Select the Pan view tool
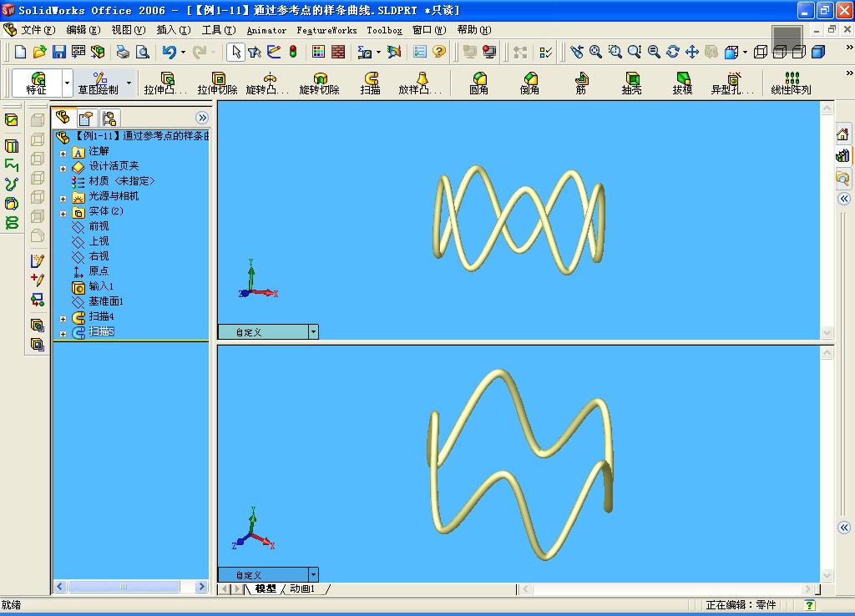Viewport: 855px width, 616px height. 692,52
